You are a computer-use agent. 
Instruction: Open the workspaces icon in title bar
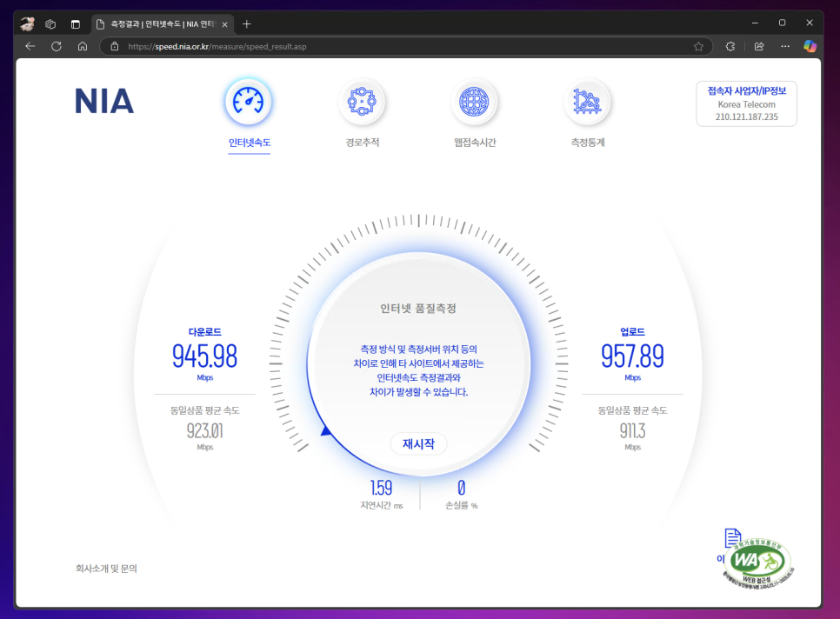[50, 24]
